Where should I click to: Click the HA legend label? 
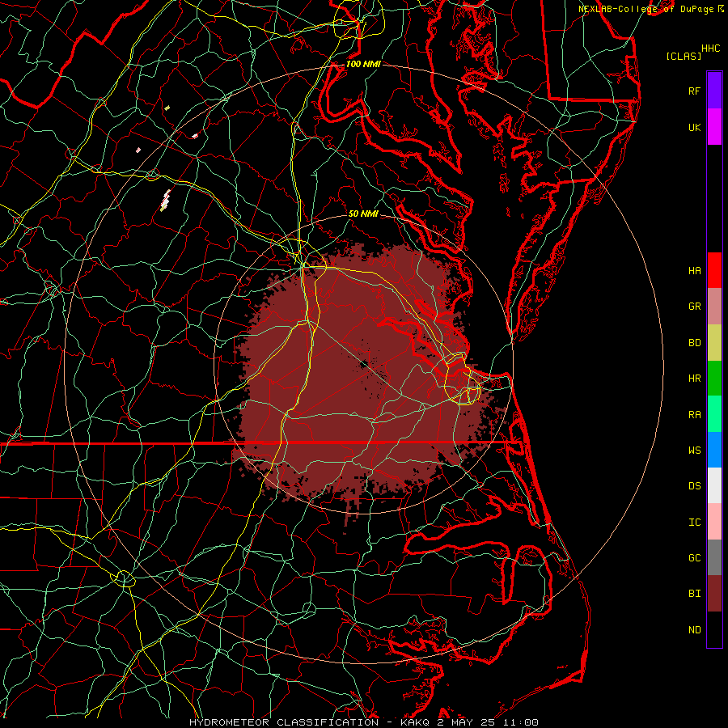[x=694, y=270]
